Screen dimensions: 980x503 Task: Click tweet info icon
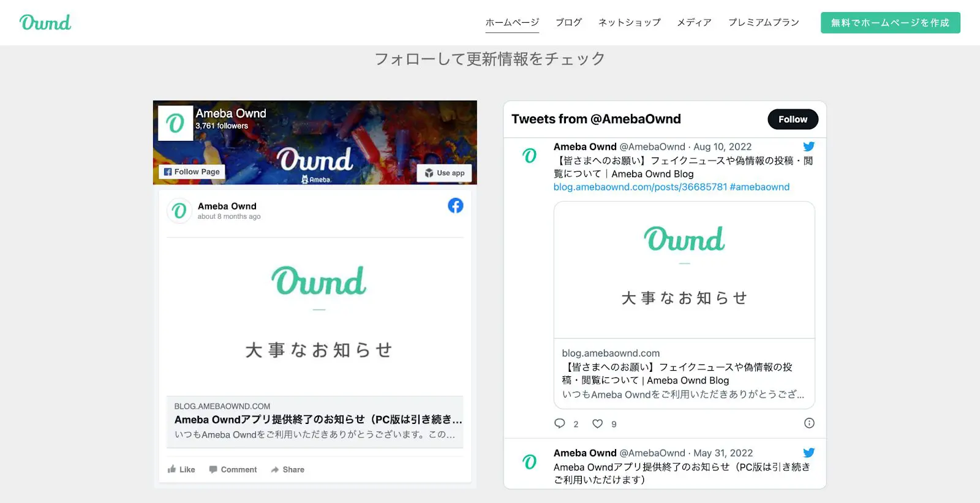coord(809,423)
